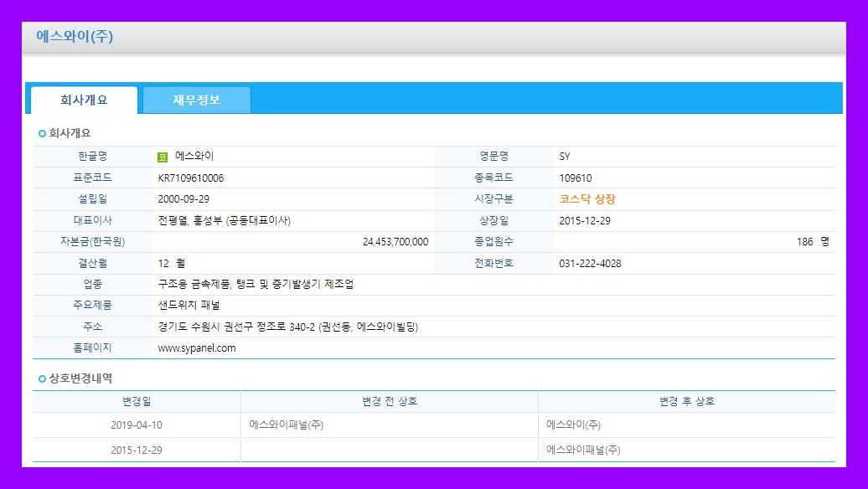Viewport: 868px width, 489px height.
Task: Click the stock code 109610
Action: pyautogui.click(x=575, y=178)
